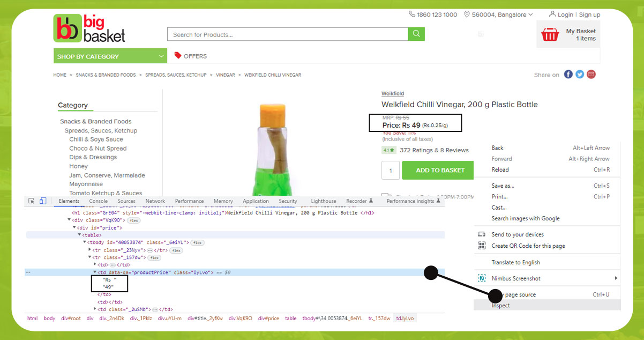Viewport: 644px width, 340px height.
Task: Share product by email icon
Action: [591, 75]
